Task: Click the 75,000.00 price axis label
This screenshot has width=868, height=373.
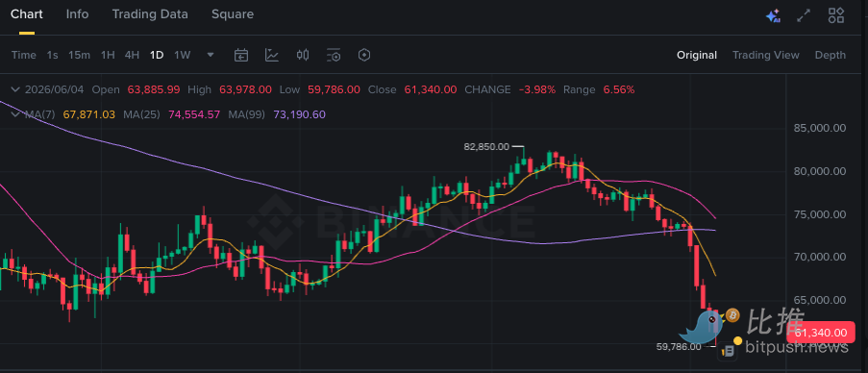Action: point(819,214)
